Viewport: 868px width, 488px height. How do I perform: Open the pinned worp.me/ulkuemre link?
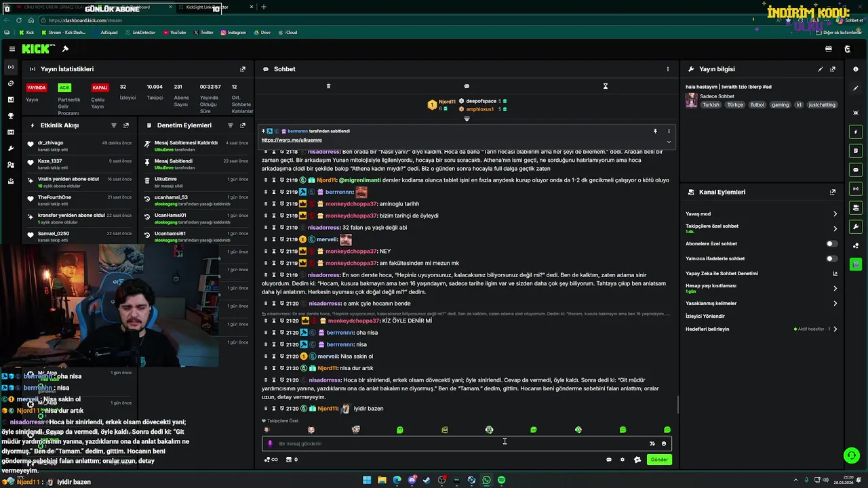point(292,140)
